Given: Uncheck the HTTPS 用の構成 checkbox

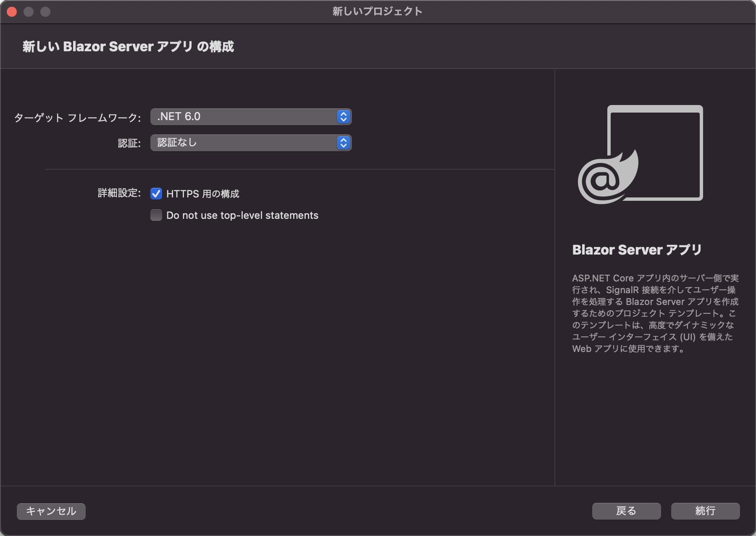Looking at the screenshot, I should [156, 194].
